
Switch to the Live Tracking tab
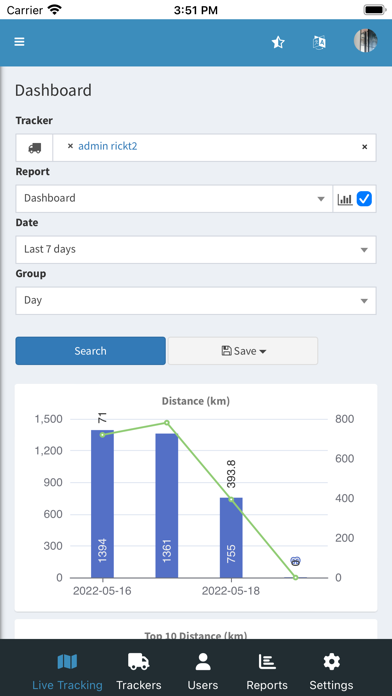[x=67, y=671]
